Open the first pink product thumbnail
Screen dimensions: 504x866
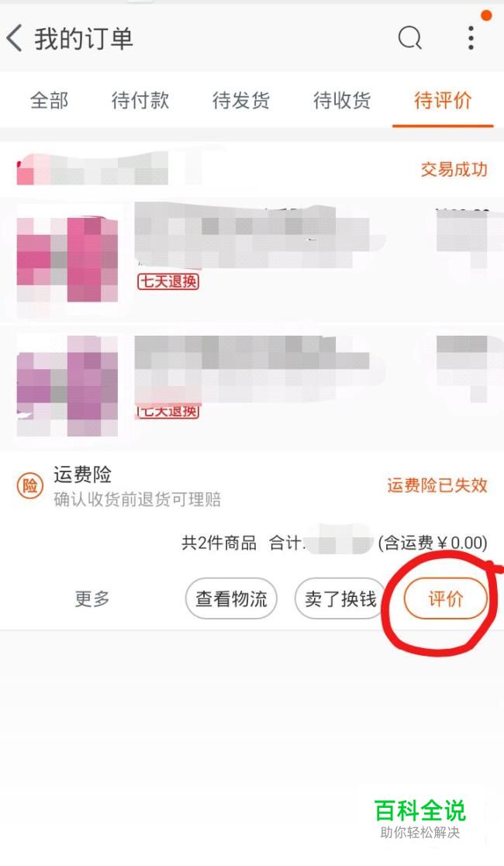67,260
